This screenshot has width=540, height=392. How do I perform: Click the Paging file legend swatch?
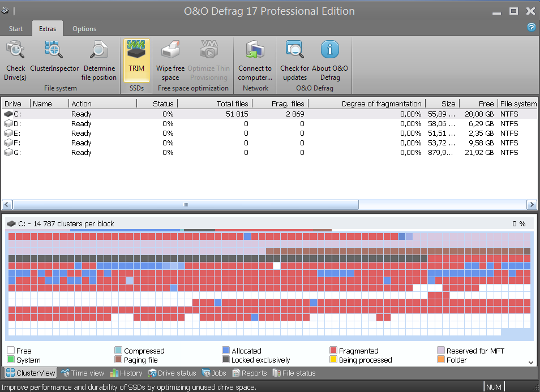(118, 359)
